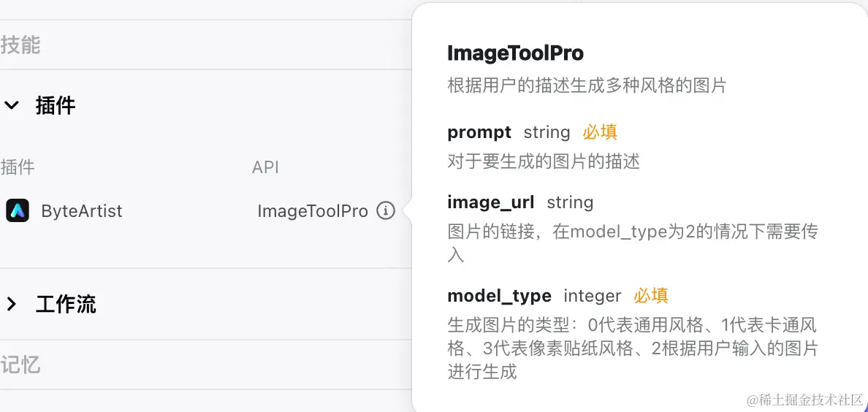
Task: Click the 插件 section title
Action: pos(56,104)
